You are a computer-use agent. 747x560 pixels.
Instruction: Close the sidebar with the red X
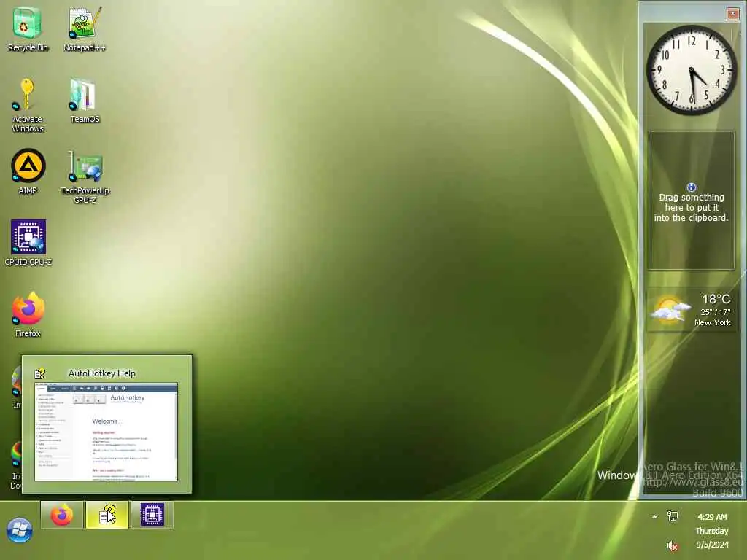[732, 14]
